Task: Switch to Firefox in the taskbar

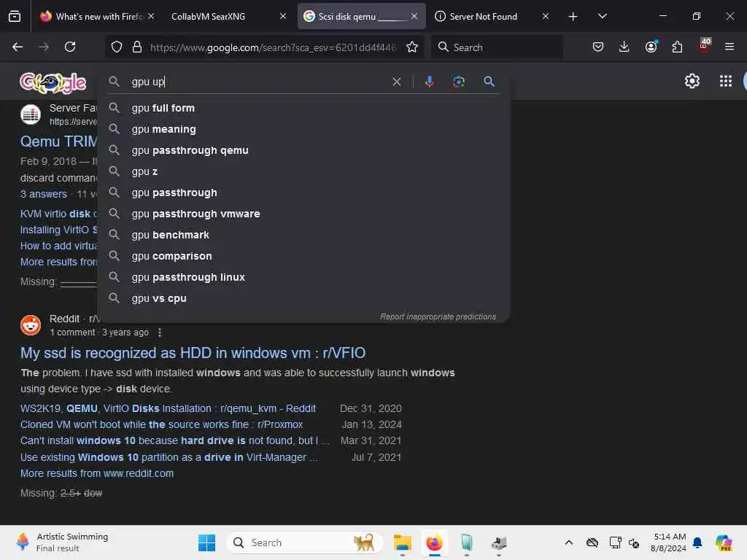Action: [x=434, y=542]
